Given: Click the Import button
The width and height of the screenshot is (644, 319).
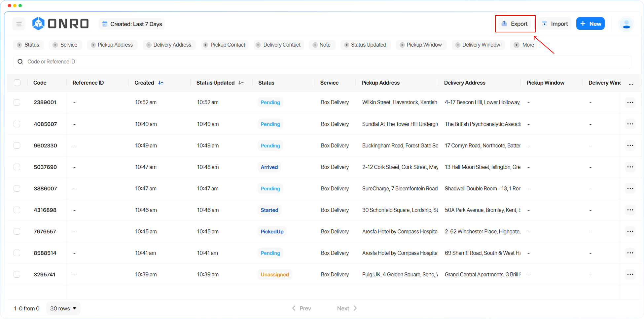Looking at the screenshot, I should [x=555, y=24].
